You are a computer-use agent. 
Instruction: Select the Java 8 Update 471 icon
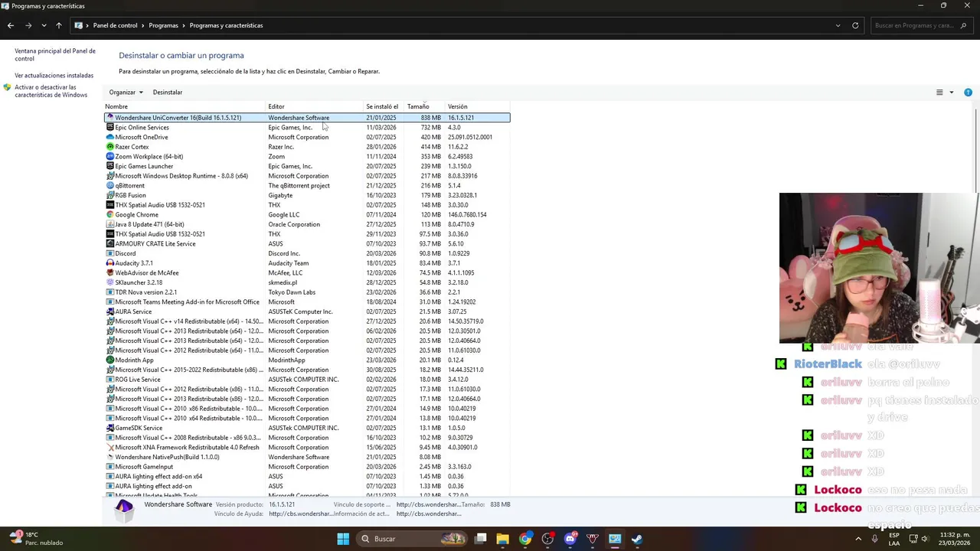[x=109, y=224]
